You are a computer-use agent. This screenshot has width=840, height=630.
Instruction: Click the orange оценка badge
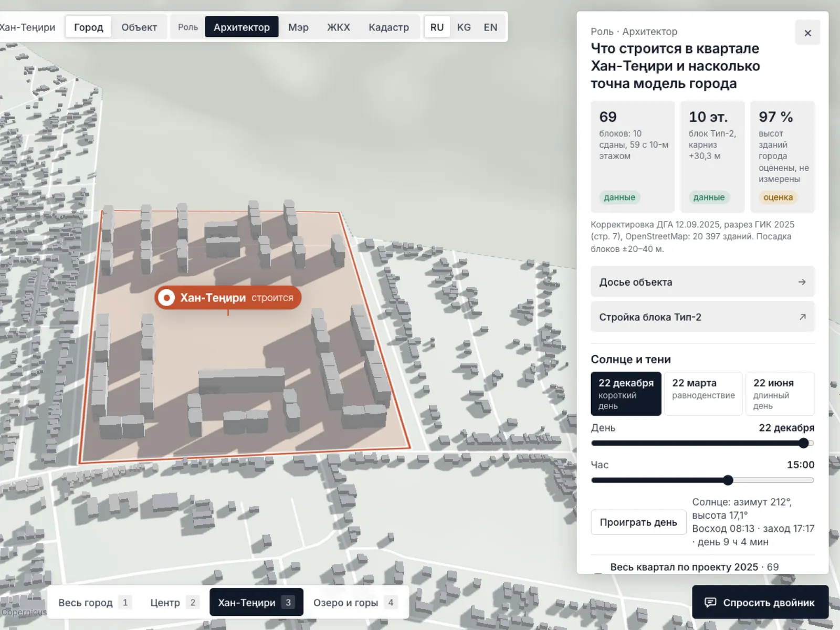[778, 197]
